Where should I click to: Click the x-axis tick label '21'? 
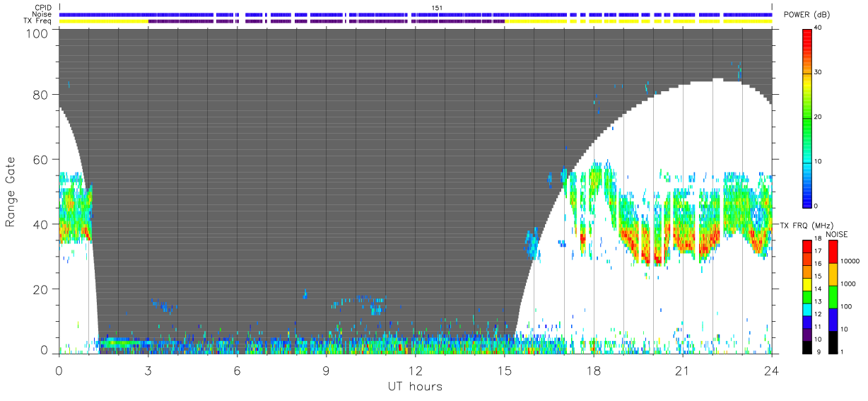tap(683, 371)
